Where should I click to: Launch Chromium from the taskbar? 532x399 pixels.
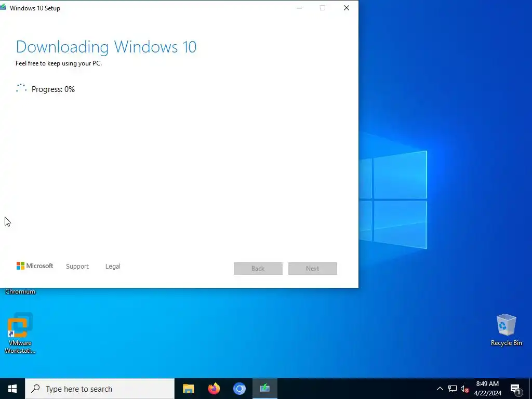pyautogui.click(x=239, y=389)
